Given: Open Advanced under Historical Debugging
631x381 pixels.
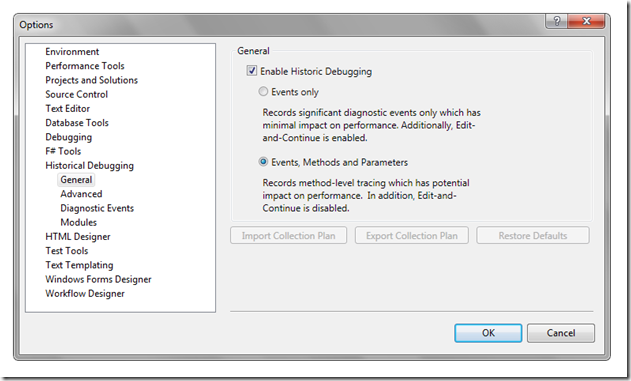Looking at the screenshot, I should point(81,194).
